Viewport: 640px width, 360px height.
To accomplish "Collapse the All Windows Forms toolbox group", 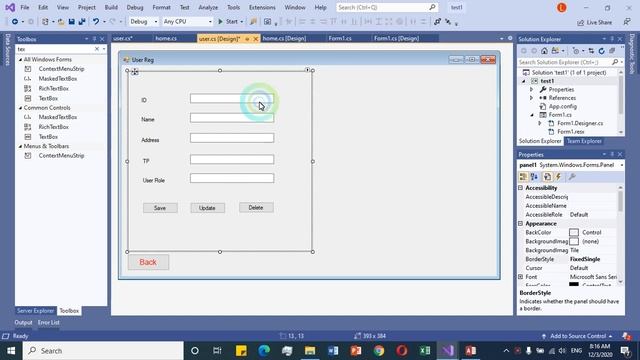I will click(x=20, y=60).
